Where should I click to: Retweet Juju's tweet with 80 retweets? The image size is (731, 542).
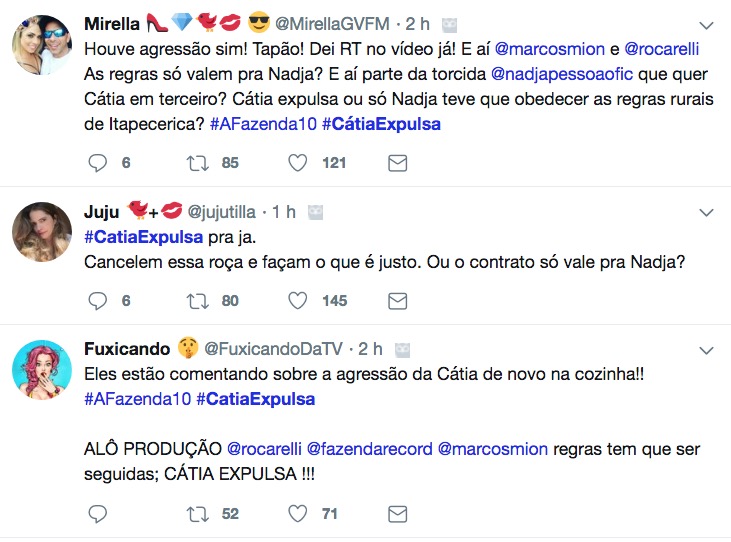click(x=197, y=300)
